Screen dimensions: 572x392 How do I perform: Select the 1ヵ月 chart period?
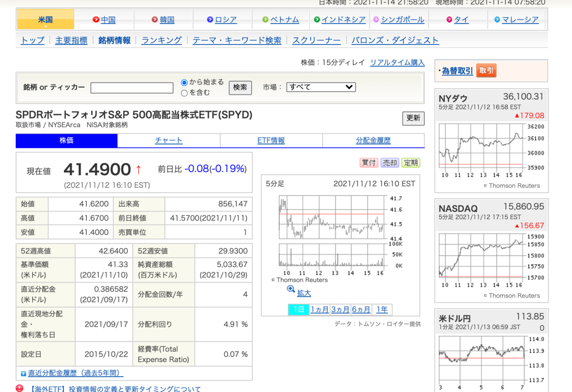(320, 309)
